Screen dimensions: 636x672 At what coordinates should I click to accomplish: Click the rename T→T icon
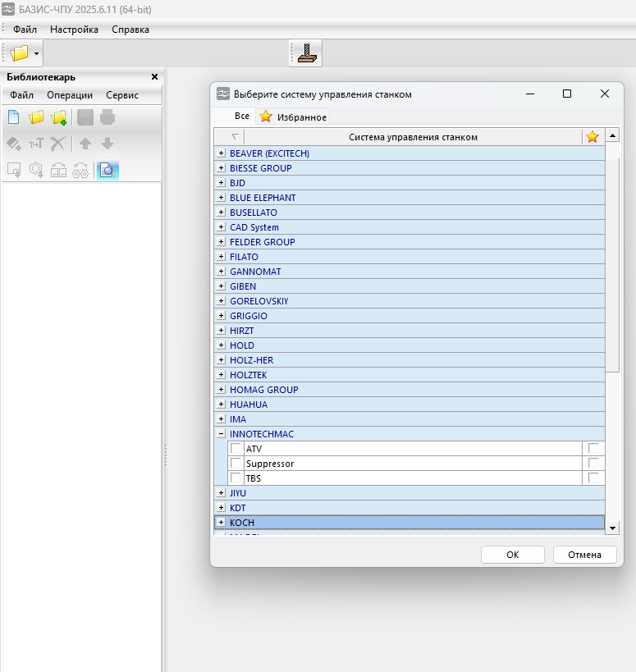coord(36,144)
